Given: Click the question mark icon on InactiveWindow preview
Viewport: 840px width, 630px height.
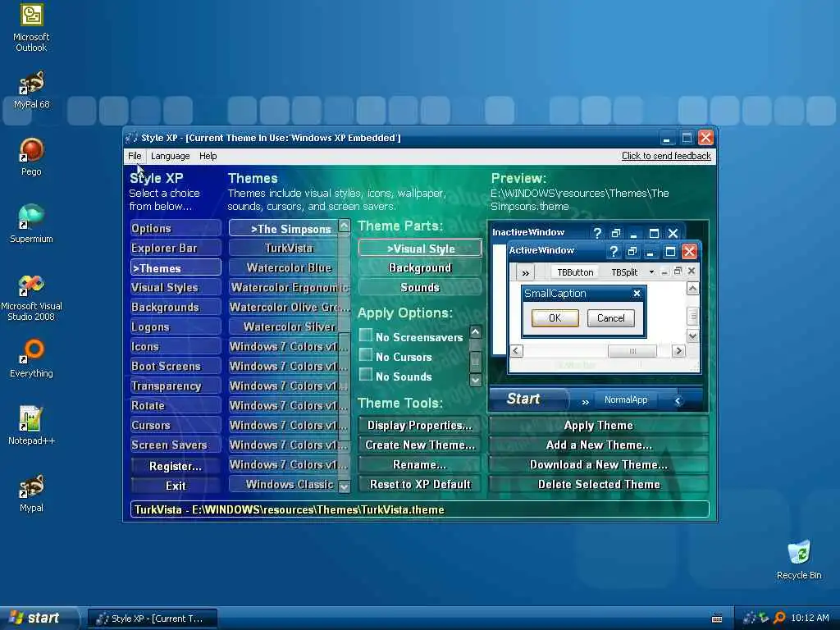Looking at the screenshot, I should click(x=597, y=232).
